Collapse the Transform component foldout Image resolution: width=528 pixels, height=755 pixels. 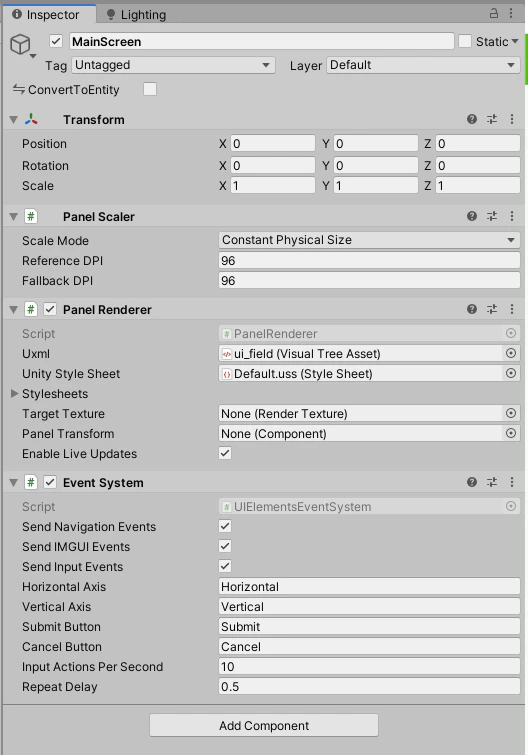click(x=13, y=119)
